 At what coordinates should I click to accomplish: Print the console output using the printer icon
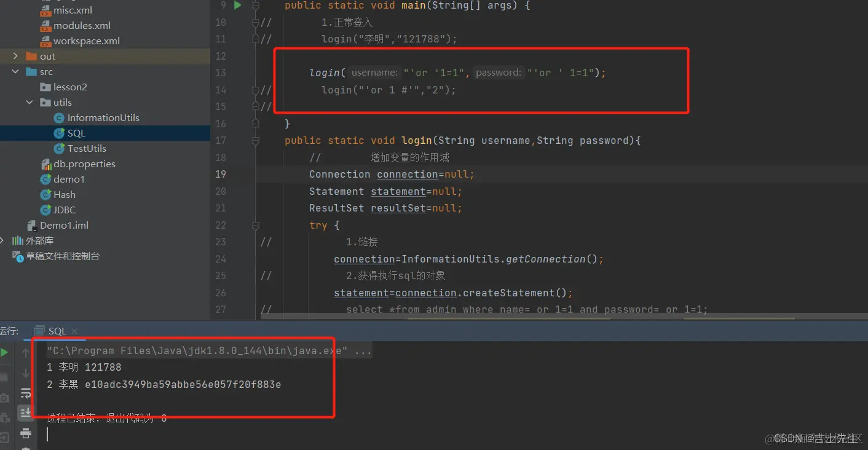coord(25,433)
